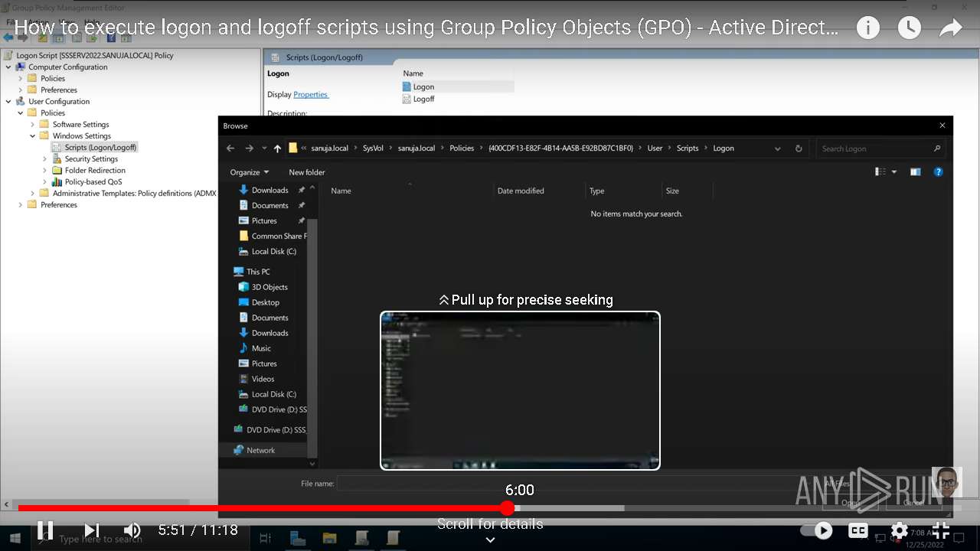Image resolution: width=980 pixels, height=551 pixels.
Task: Toggle the autoplay switch
Action: pyautogui.click(x=816, y=530)
